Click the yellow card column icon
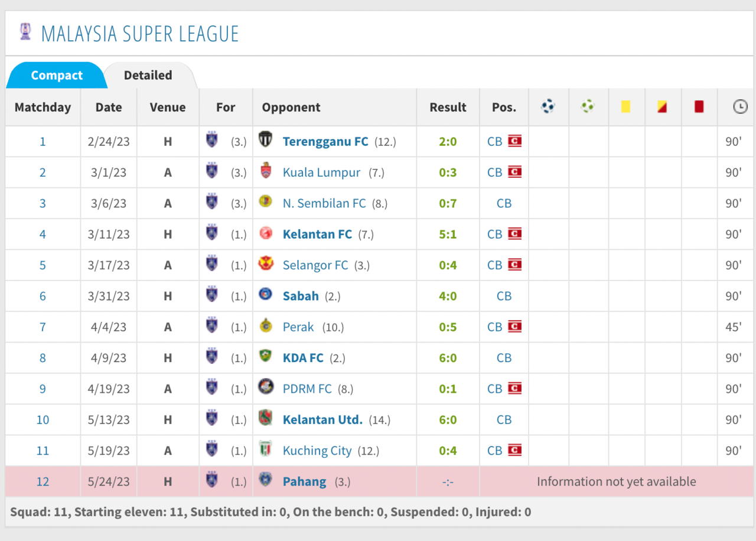 pos(625,107)
